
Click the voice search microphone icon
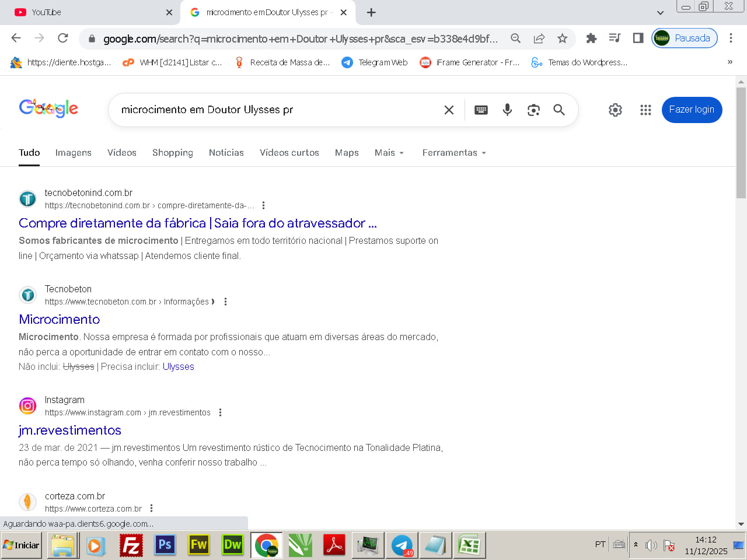point(507,110)
